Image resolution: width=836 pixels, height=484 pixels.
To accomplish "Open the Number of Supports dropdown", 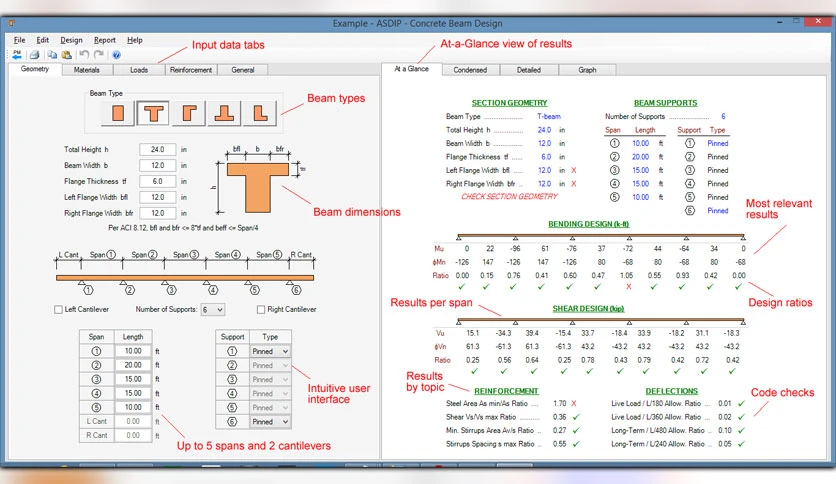I will [x=212, y=309].
